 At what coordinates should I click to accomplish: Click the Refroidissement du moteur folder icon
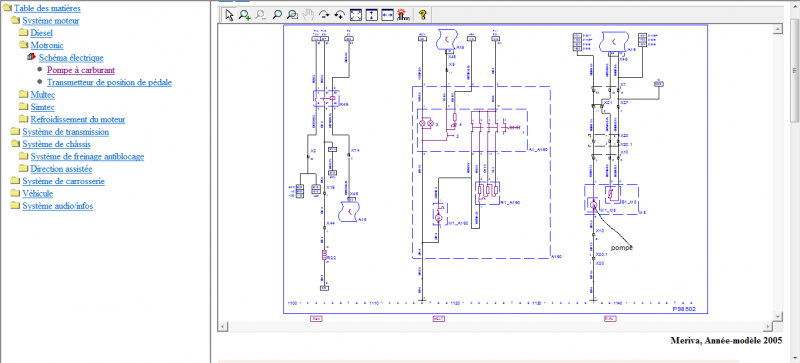click(x=23, y=119)
